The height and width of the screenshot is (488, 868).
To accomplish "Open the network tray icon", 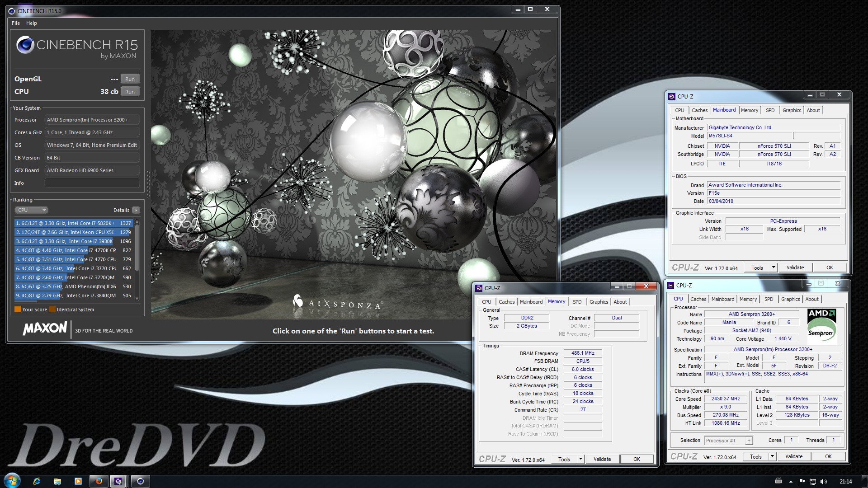I will pyautogui.click(x=812, y=482).
